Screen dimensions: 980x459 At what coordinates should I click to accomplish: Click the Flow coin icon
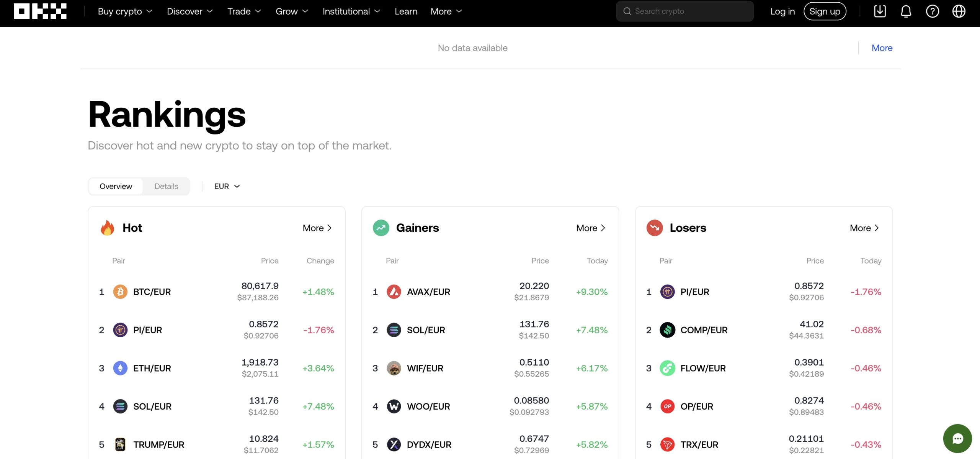pos(668,368)
